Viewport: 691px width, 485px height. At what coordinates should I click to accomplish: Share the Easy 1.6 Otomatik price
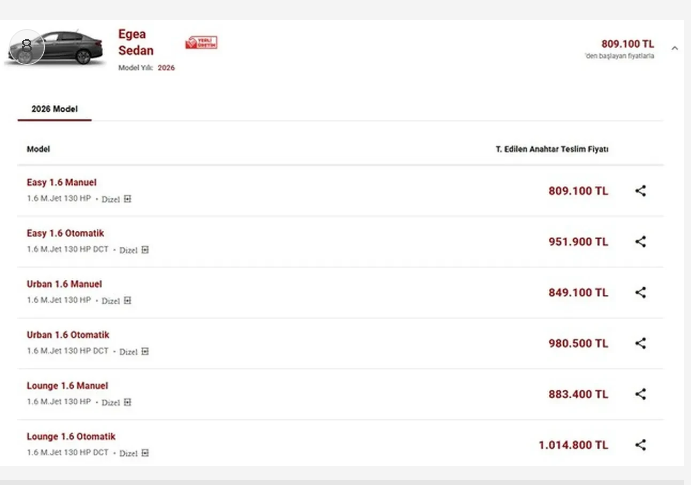point(641,241)
